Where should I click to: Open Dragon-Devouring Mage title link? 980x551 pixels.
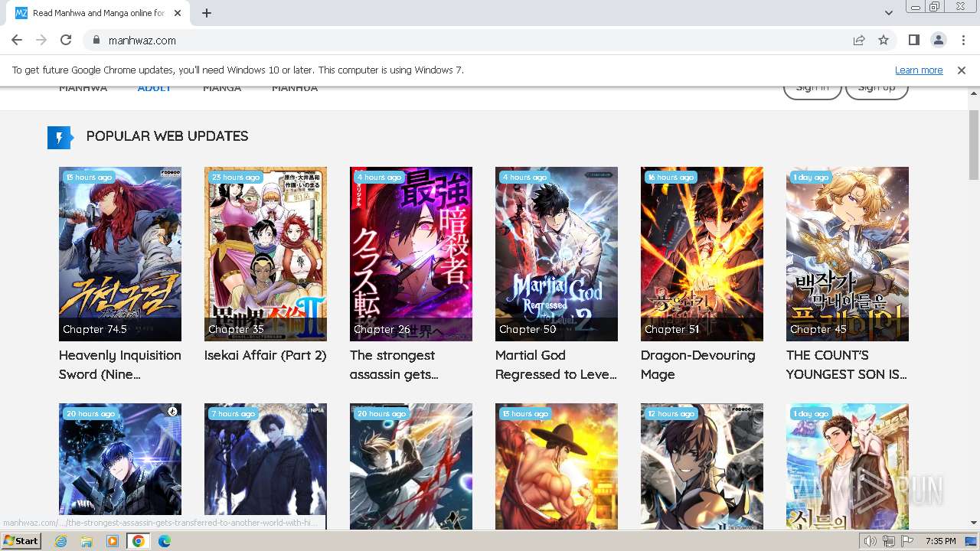coord(698,364)
